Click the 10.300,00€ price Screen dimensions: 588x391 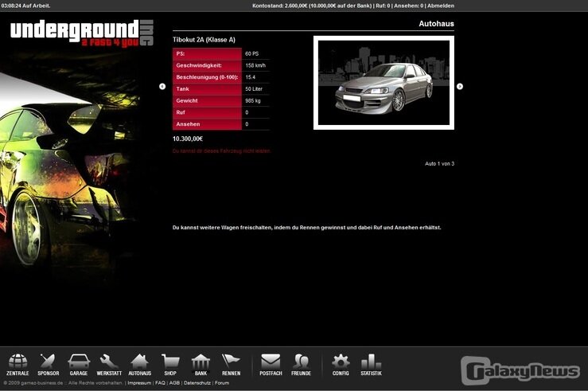[x=188, y=139]
